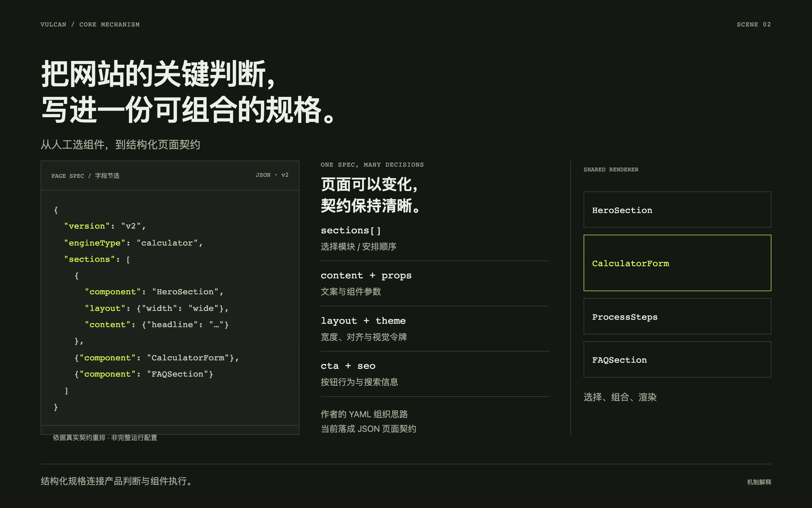Click the "content": {"headline": "…"} line
812x508 pixels.
click(157, 324)
